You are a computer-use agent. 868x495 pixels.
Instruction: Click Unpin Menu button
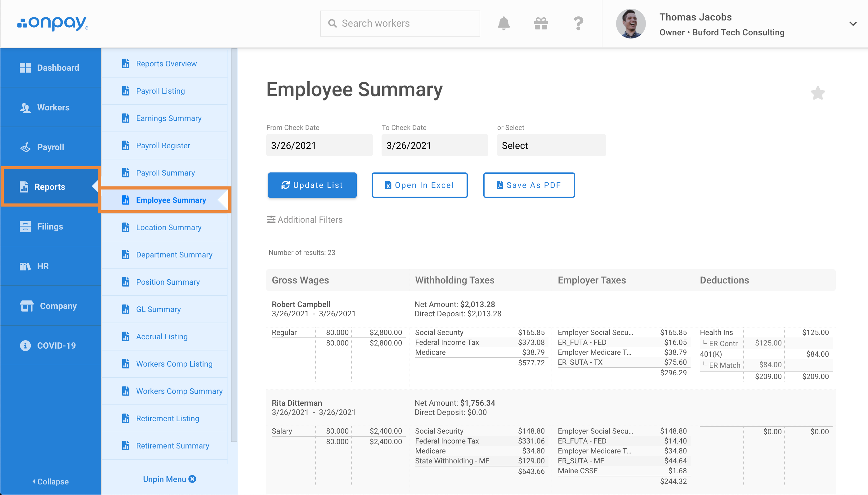pos(169,479)
